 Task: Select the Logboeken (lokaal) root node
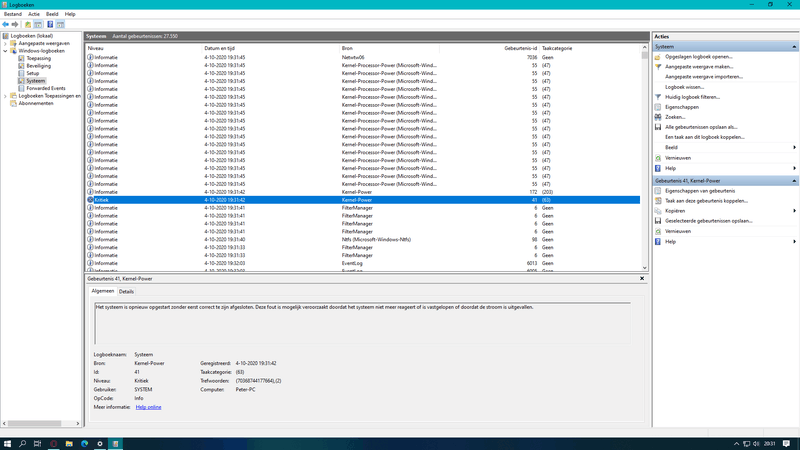(x=32, y=36)
